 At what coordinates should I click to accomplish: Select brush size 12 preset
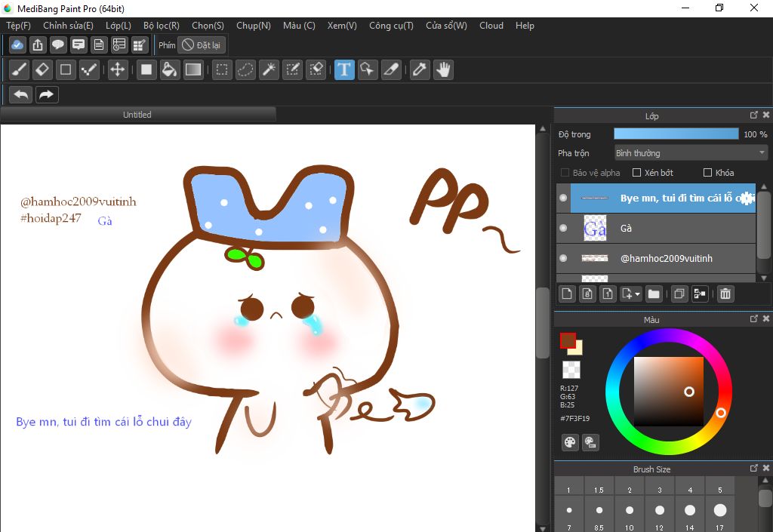[659, 511]
